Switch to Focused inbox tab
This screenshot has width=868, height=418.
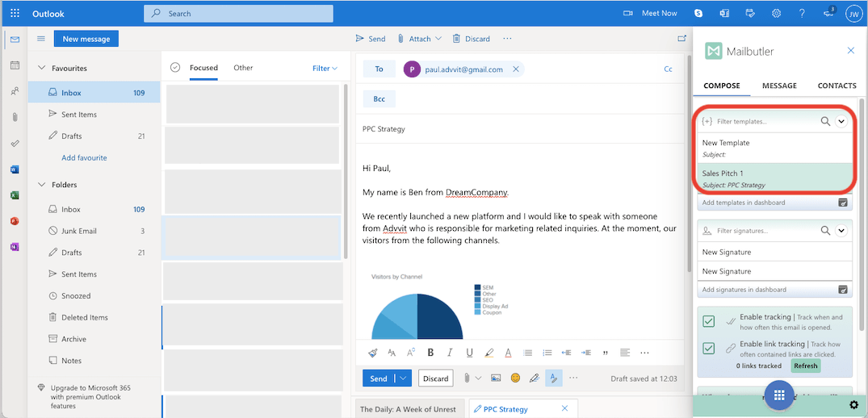click(203, 68)
